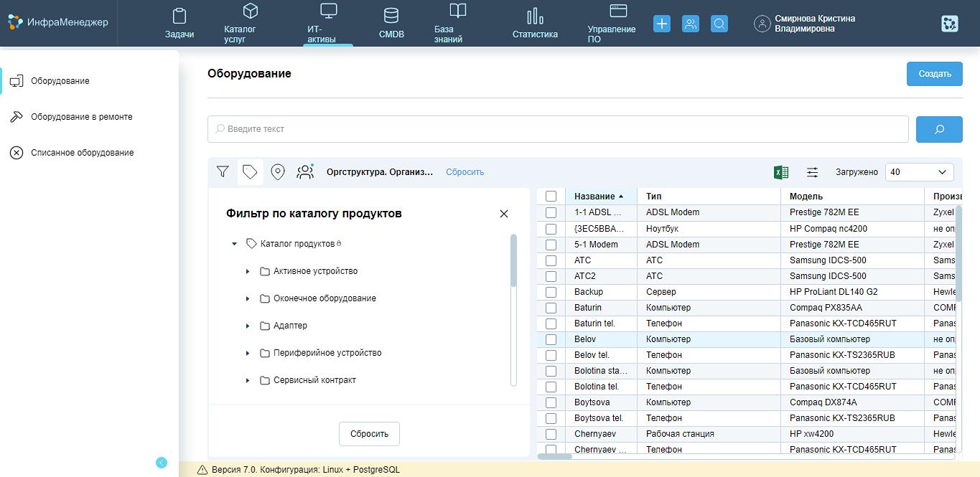Open the CMDB section in top menu
980x477 pixels.
[x=391, y=24]
